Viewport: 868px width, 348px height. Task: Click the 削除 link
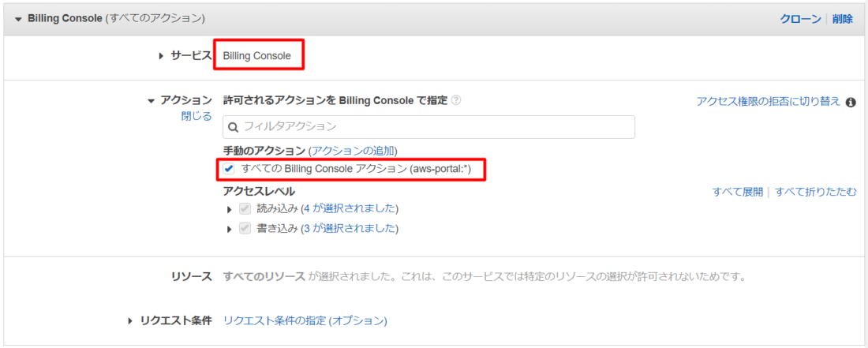[x=843, y=19]
